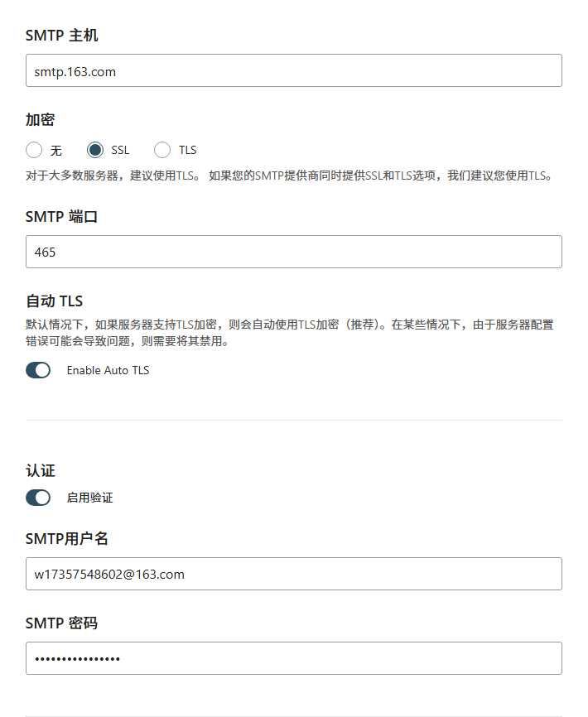Click the SMTP username field with 163.com address
The height and width of the screenshot is (717, 588).
[x=293, y=574]
